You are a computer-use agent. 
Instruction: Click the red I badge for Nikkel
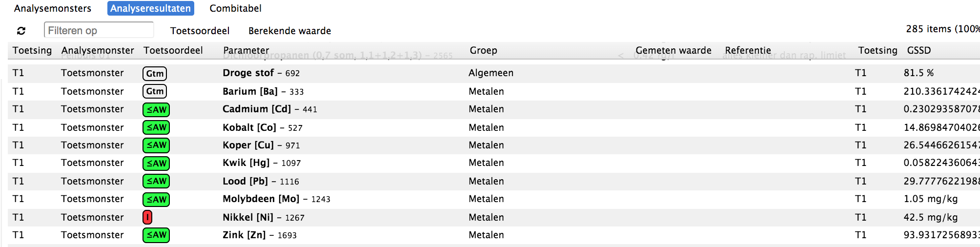(147, 217)
